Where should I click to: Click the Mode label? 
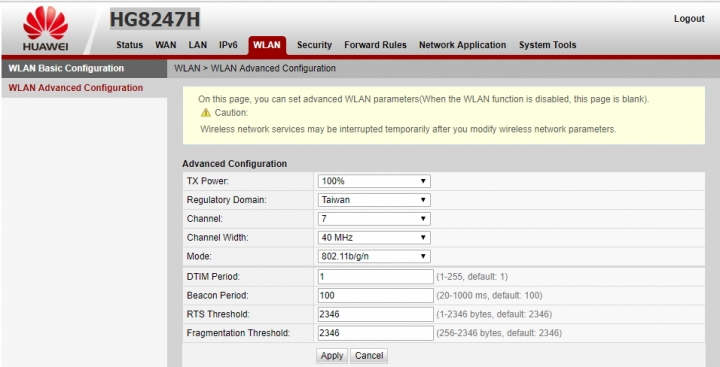[199, 256]
